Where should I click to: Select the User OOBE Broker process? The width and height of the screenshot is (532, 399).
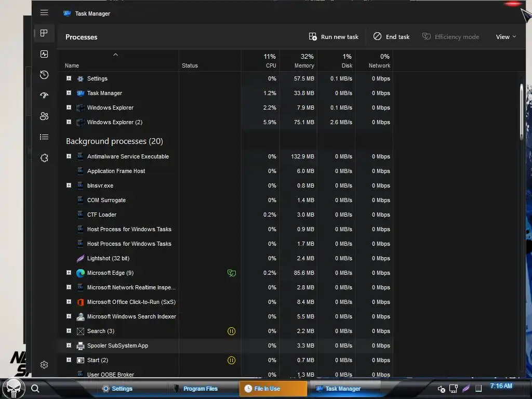[111, 374]
